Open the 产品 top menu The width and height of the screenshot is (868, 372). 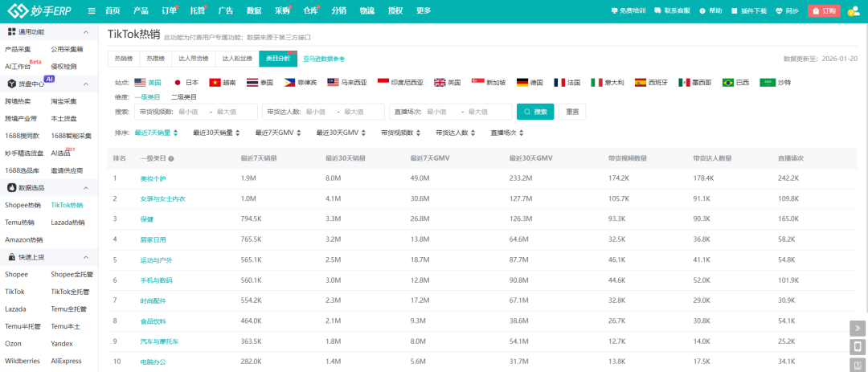(x=141, y=11)
